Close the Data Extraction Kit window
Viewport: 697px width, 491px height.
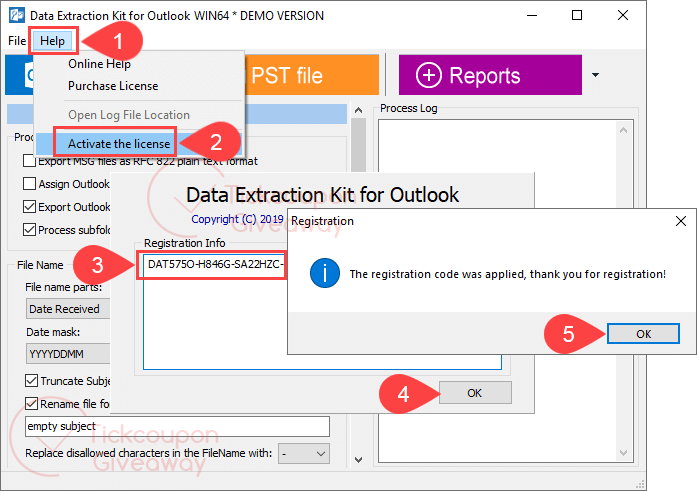623,15
